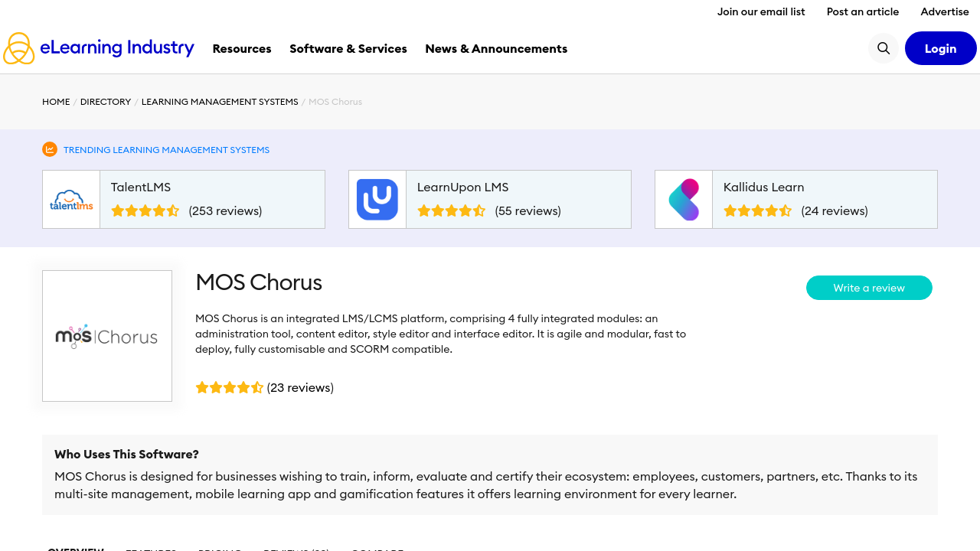The width and height of the screenshot is (980, 551).
Task: Click the paragraph about businesses training their ecosystem
Action: (x=486, y=485)
